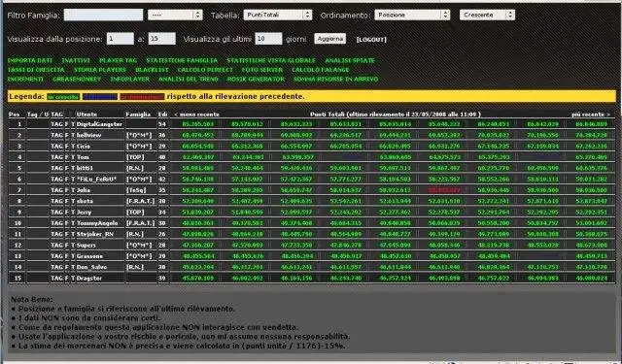Open the GREASEMONKEY link

(77, 79)
